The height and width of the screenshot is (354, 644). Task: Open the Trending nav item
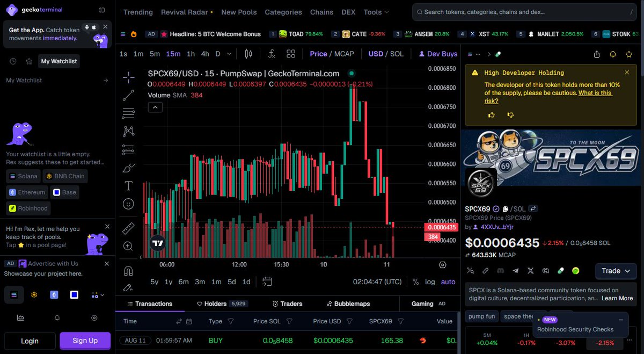point(138,12)
